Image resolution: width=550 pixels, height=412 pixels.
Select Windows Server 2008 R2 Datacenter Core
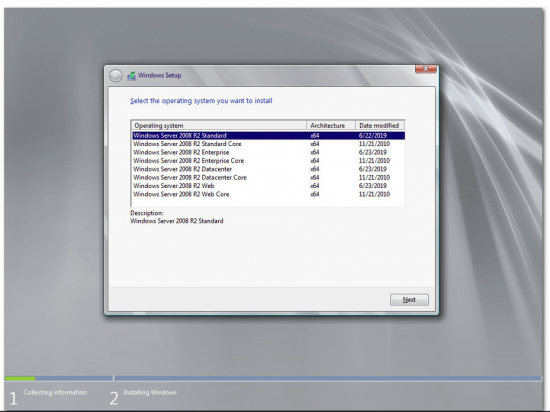269,177
